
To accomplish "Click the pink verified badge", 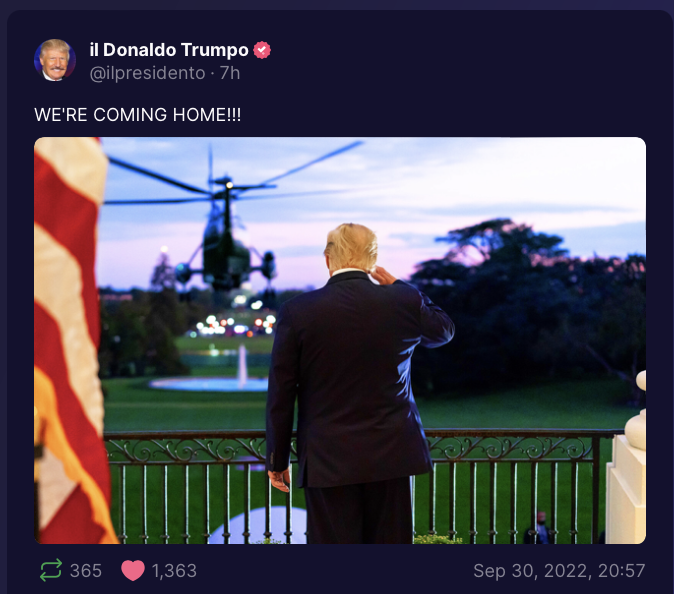I will tap(262, 50).
